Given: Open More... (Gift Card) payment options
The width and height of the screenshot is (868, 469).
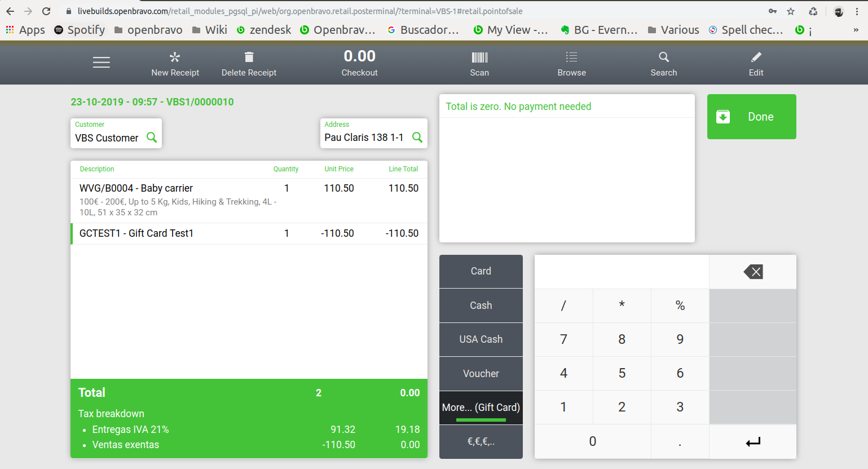Looking at the screenshot, I should click(481, 408).
